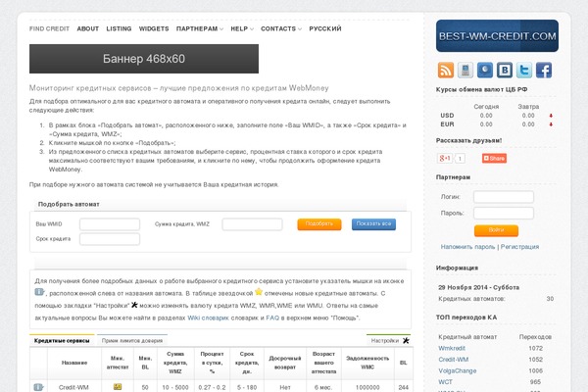This screenshot has width=588, height=392.
Task: Click the Мин. BL column header
Action: coord(145,363)
